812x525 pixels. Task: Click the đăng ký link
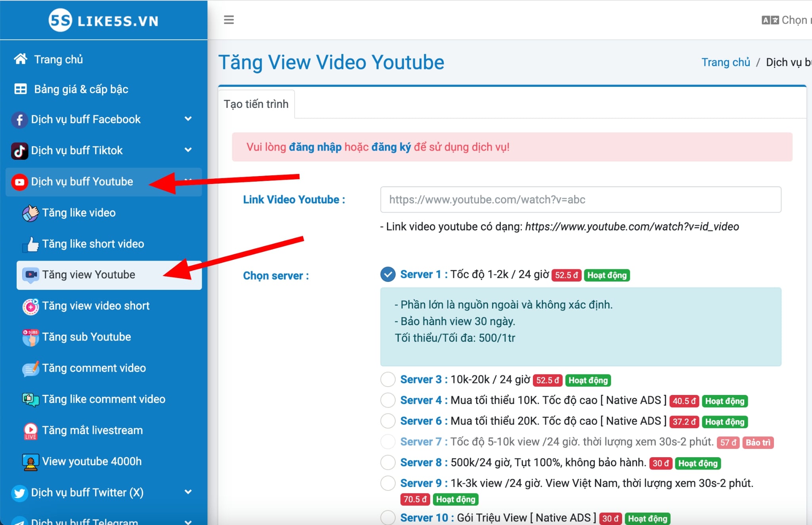pos(391,147)
